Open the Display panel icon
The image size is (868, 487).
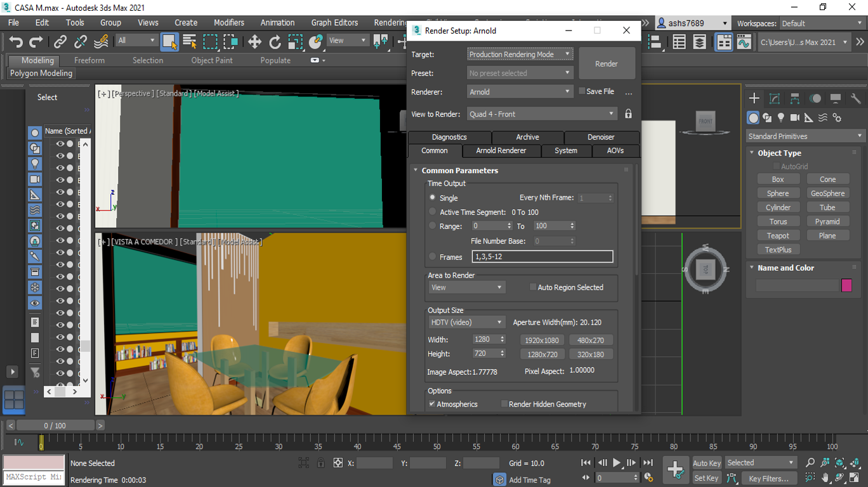tap(836, 98)
